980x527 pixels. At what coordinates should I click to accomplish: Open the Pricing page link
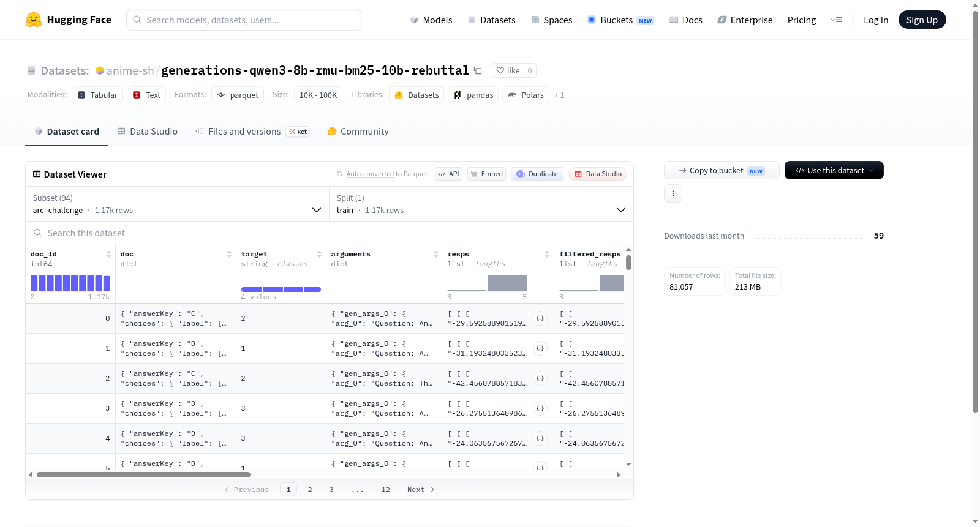click(802, 20)
